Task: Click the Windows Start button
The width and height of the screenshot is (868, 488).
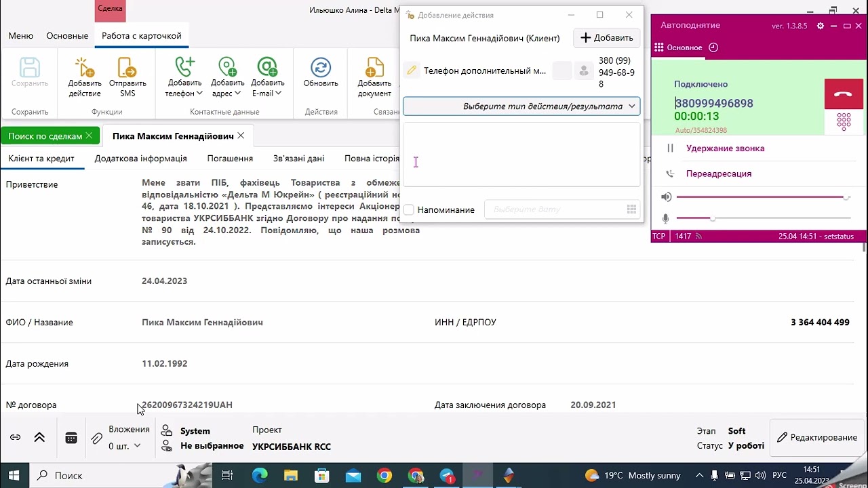Action: click(x=14, y=475)
